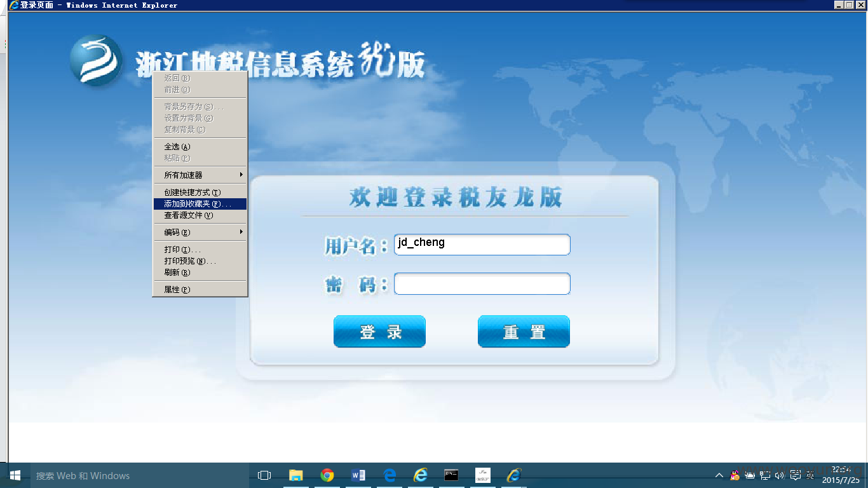Image resolution: width=868 pixels, height=488 pixels.
Task: Switch to active Internet Explorer window icon
Action: coord(514,475)
